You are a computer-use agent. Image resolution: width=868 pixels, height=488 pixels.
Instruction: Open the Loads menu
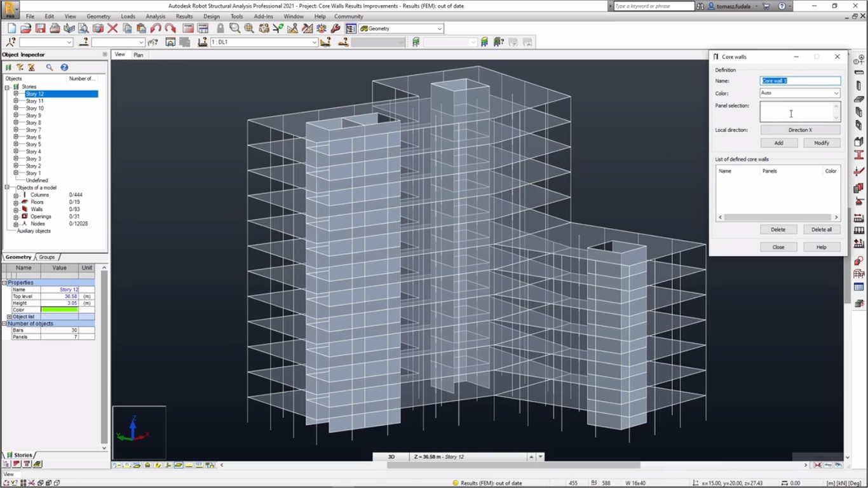tap(128, 17)
